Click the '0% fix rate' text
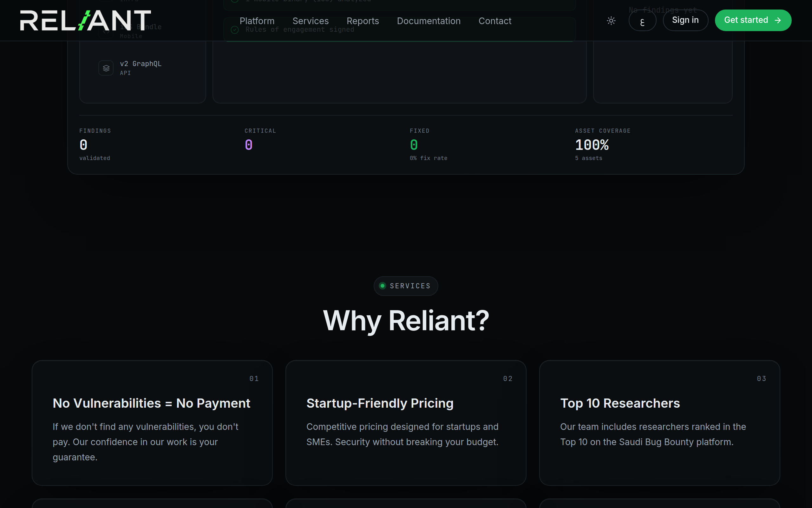Screen dimensions: 812x508 [429, 158]
